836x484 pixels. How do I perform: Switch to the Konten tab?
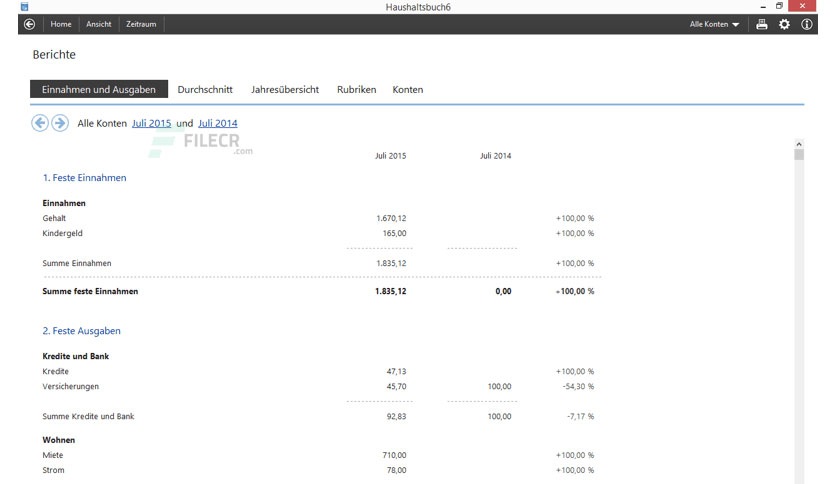click(408, 90)
